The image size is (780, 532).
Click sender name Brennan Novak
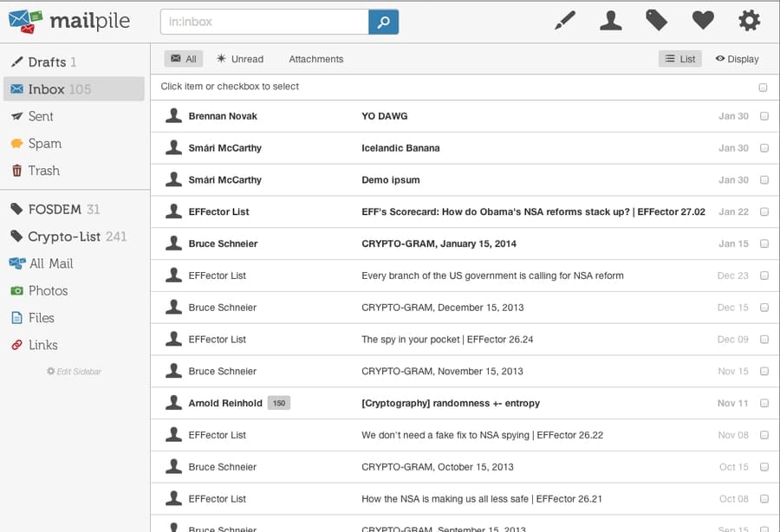223,116
